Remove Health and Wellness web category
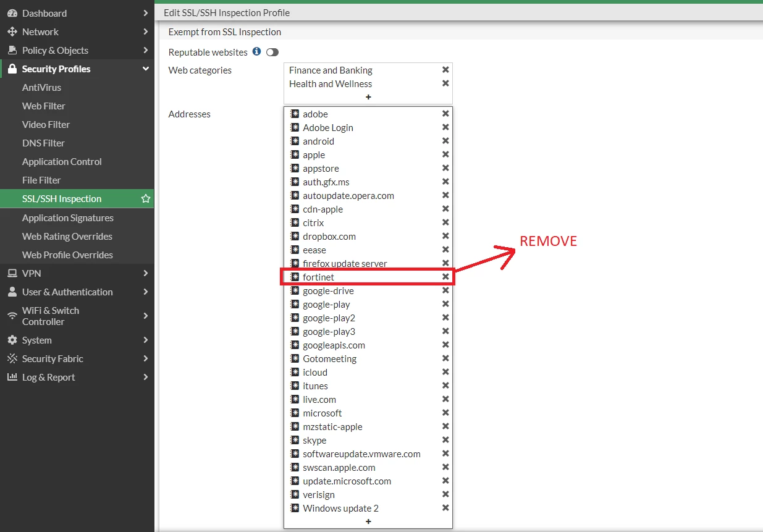Image resolution: width=763 pixels, height=532 pixels. point(445,83)
